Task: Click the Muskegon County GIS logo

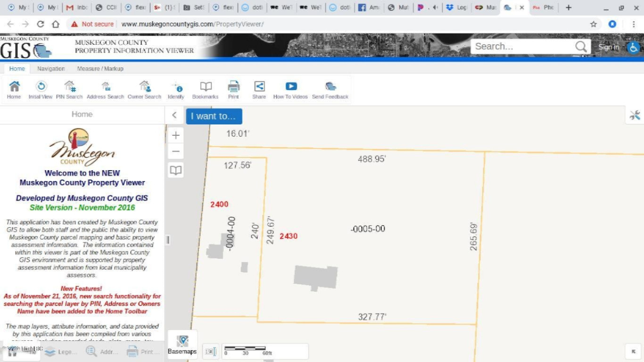Action: point(26,47)
